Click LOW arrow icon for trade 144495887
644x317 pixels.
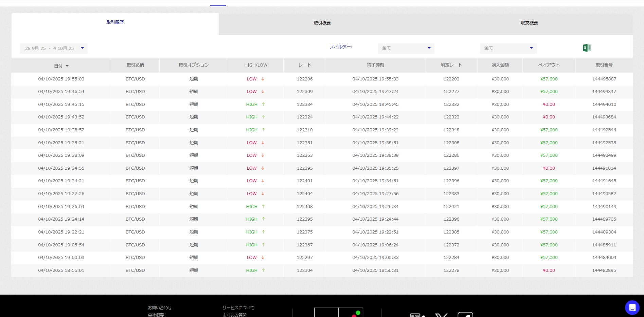click(x=263, y=79)
